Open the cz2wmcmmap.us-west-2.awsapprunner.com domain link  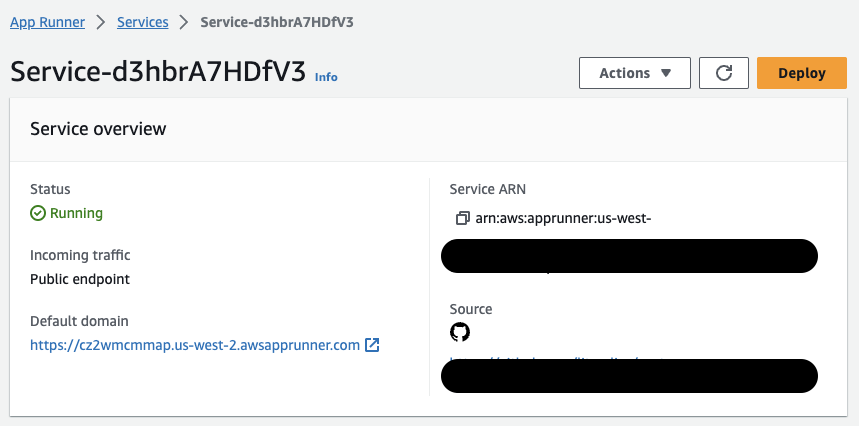point(195,345)
